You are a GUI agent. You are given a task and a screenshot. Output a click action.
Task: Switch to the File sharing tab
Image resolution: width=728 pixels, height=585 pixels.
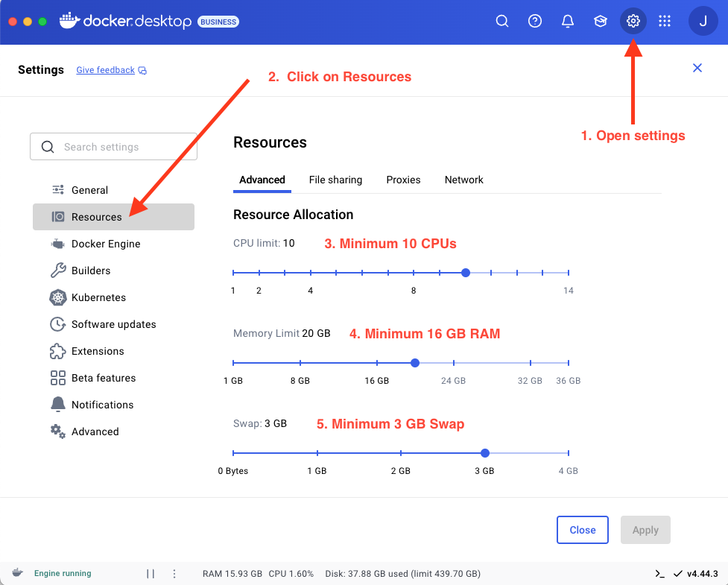pyautogui.click(x=335, y=180)
